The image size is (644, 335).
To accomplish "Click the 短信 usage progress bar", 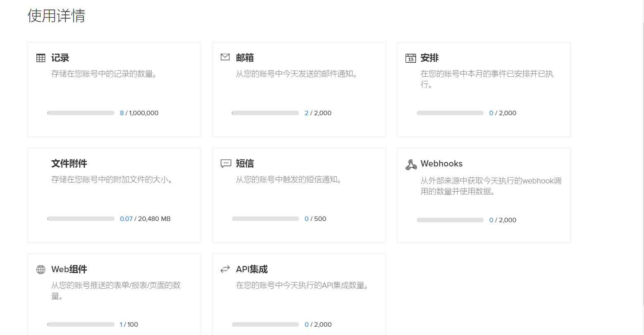I will [x=265, y=219].
